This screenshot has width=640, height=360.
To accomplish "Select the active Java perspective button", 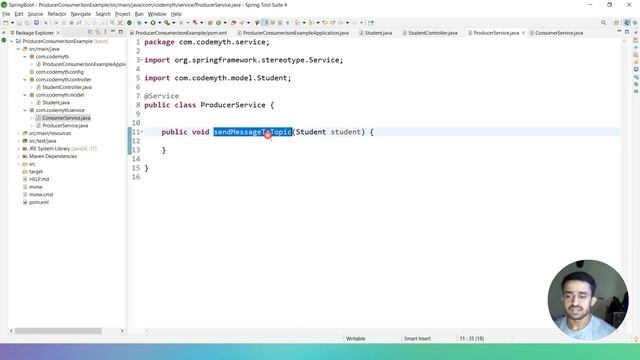I will tap(627, 23).
